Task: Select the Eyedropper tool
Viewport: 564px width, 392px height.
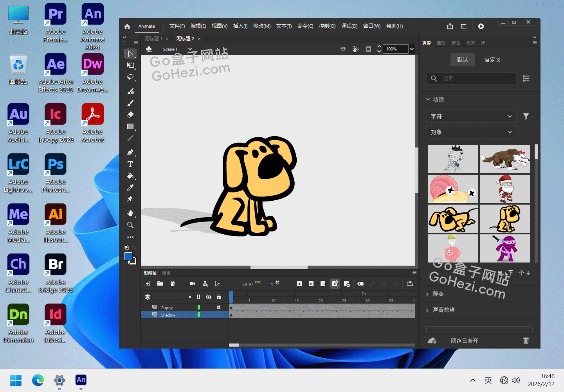Action: [130, 187]
